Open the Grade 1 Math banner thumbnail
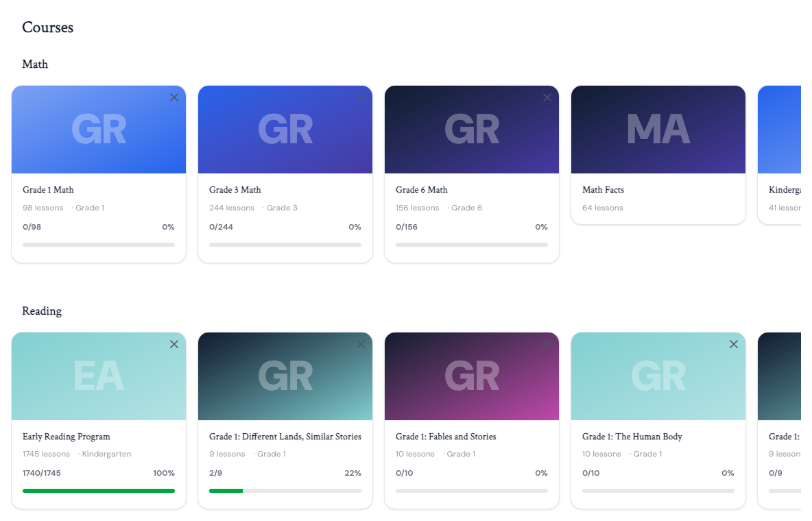This screenshot has height=521, width=812. 99,130
